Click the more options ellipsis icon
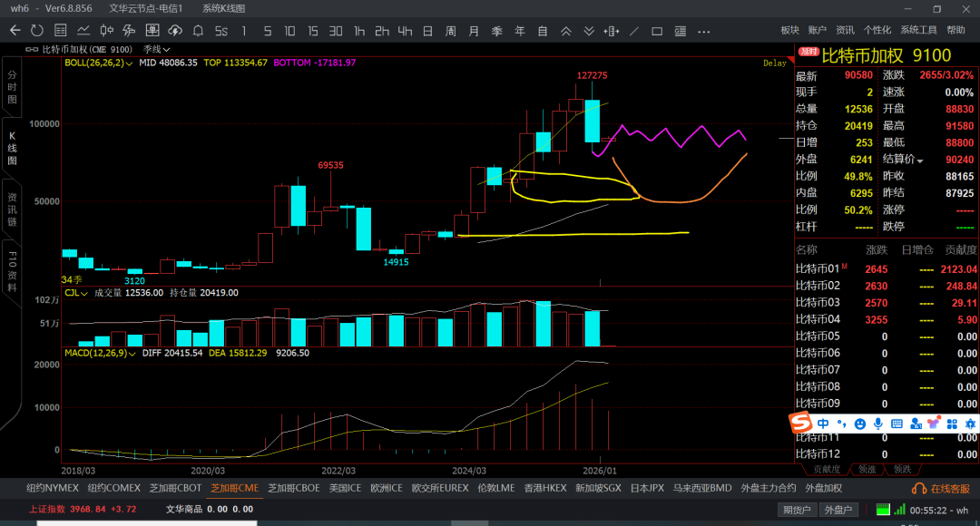Image resolution: width=980 pixels, height=526 pixels. point(704,31)
